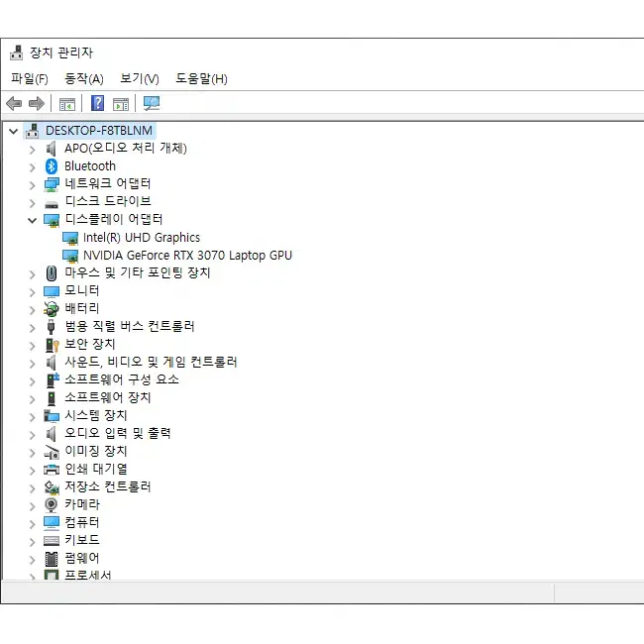Collapse the DESKTOP-F8TBLNM root node
The width and height of the screenshot is (644, 644).
click(14, 132)
